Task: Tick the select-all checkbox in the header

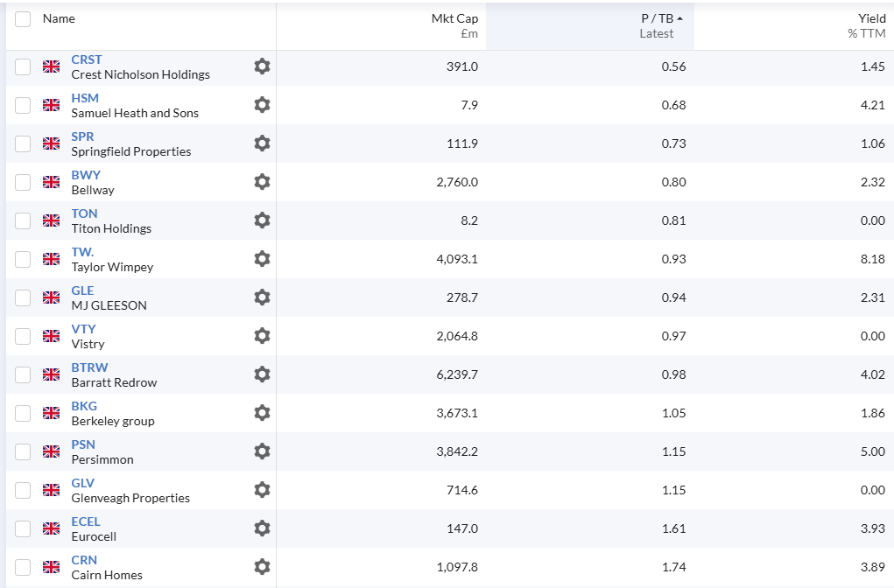Action: pos(23,18)
